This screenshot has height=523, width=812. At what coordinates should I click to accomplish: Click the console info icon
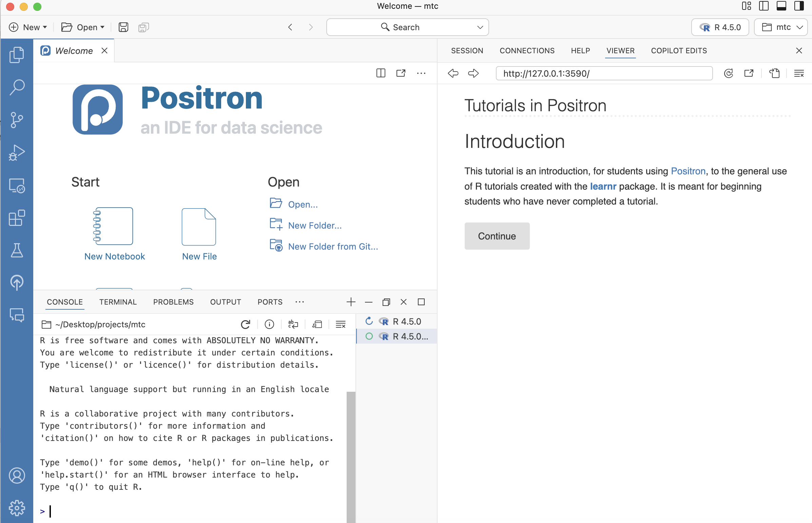[269, 324]
